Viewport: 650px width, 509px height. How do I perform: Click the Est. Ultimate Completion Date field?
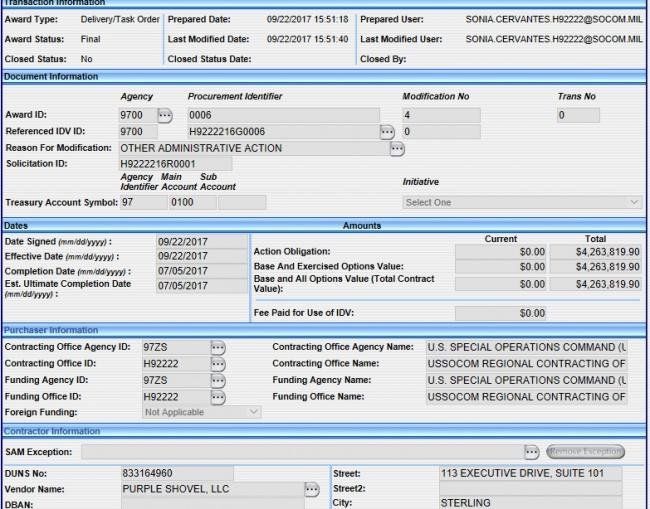201,287
